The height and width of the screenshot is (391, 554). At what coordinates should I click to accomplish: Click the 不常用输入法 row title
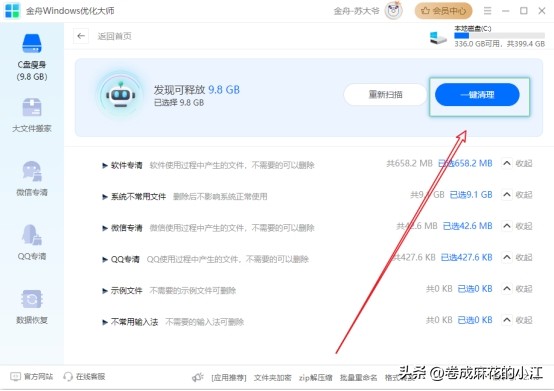click(134, 322)
